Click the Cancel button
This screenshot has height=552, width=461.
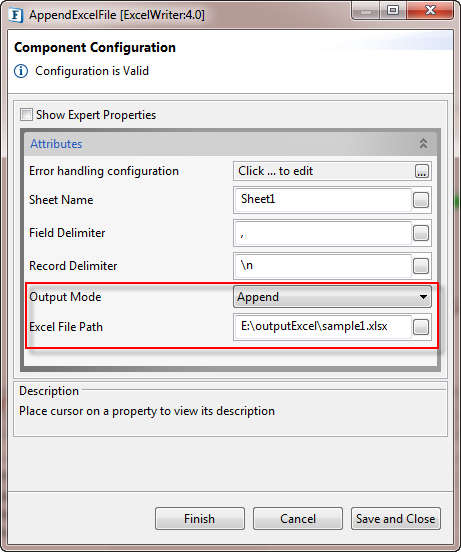coord(298,519)
